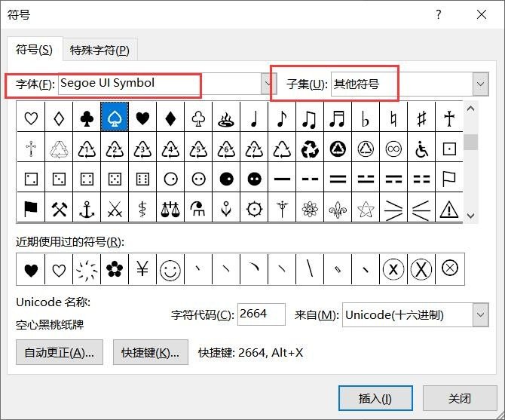Screen dimensions: 505x420
Task: Click the 字符代码 field containing 2664
Action: 262,314
